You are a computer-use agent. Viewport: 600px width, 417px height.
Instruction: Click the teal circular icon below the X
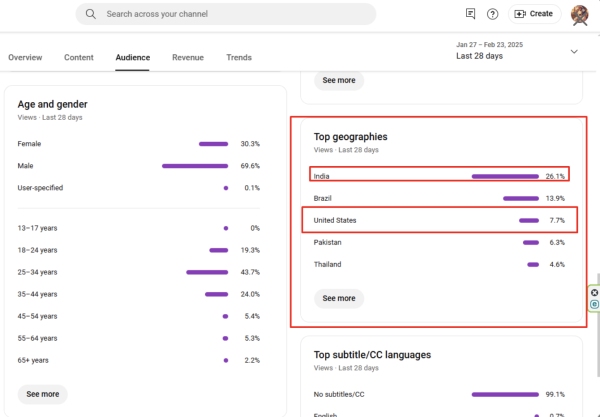(x=594, y=303)
